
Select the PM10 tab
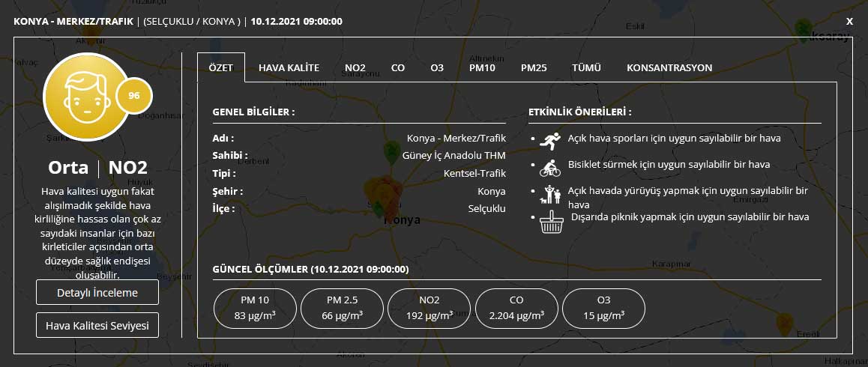tap(482, 67)
